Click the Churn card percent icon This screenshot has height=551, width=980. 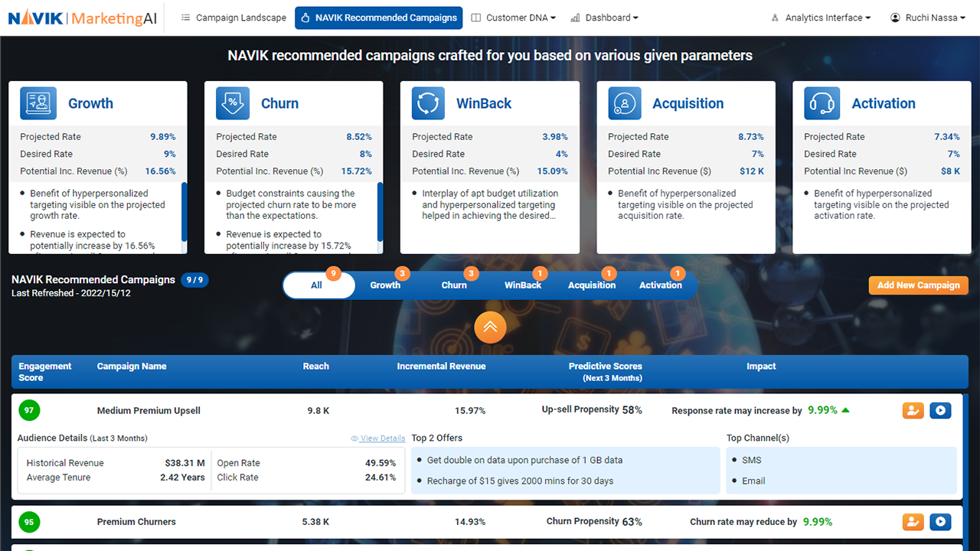[x=233, y=103]
